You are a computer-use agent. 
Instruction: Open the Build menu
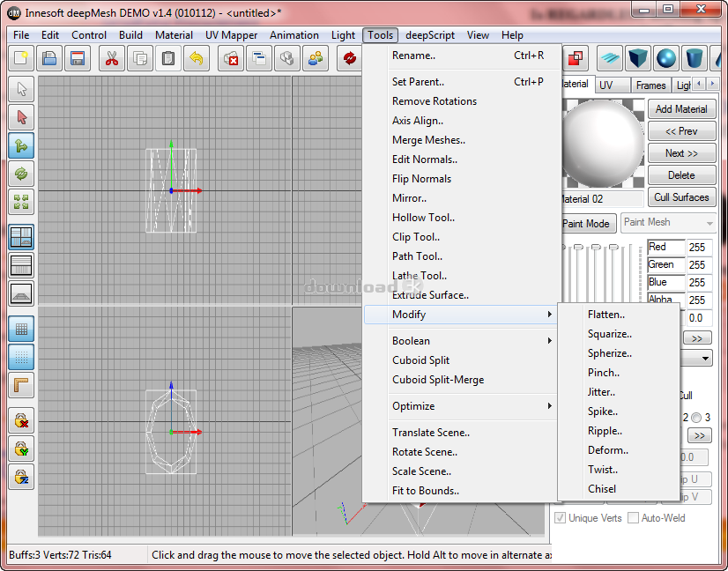(130, 35)
